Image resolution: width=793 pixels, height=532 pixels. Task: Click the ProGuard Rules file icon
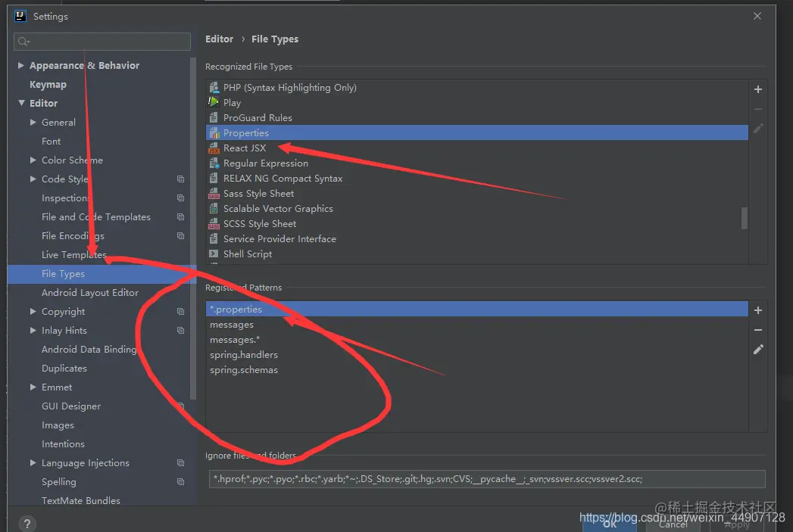point(214,118)
